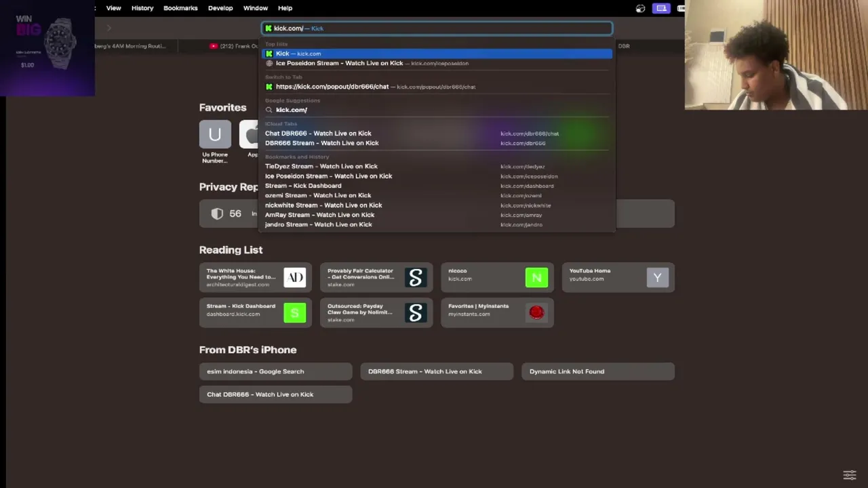Click the Kick favicon in the address bar
The width and height of the screenshot is (868, 488).
point(269,28)
